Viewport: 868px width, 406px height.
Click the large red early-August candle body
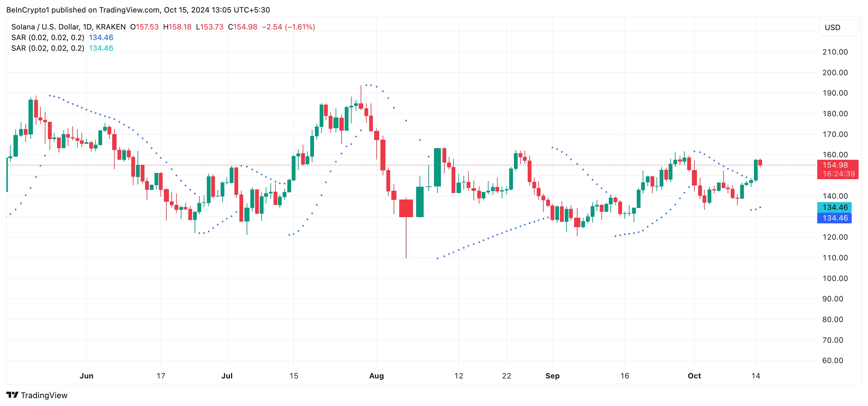point(406,208)
